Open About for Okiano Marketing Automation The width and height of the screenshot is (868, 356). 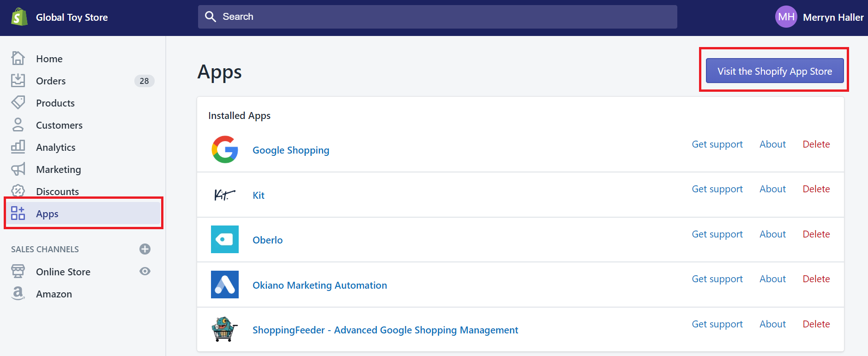coord(772,279)
